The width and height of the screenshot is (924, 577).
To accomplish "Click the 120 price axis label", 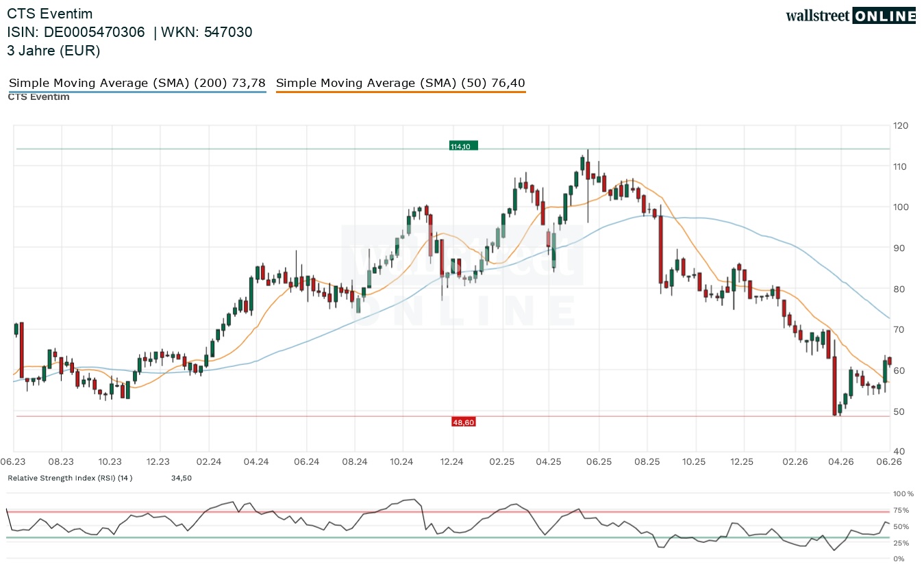I will tap(901, 126).
